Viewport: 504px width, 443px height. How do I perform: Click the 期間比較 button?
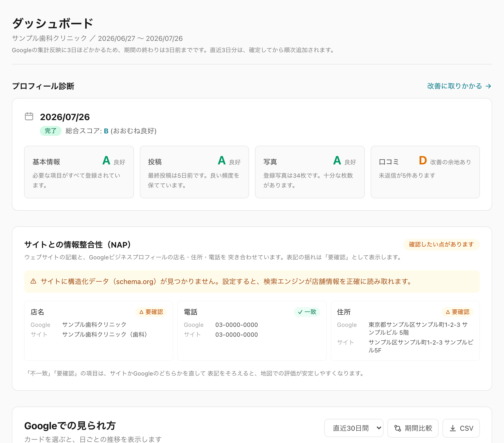point(413,428)
